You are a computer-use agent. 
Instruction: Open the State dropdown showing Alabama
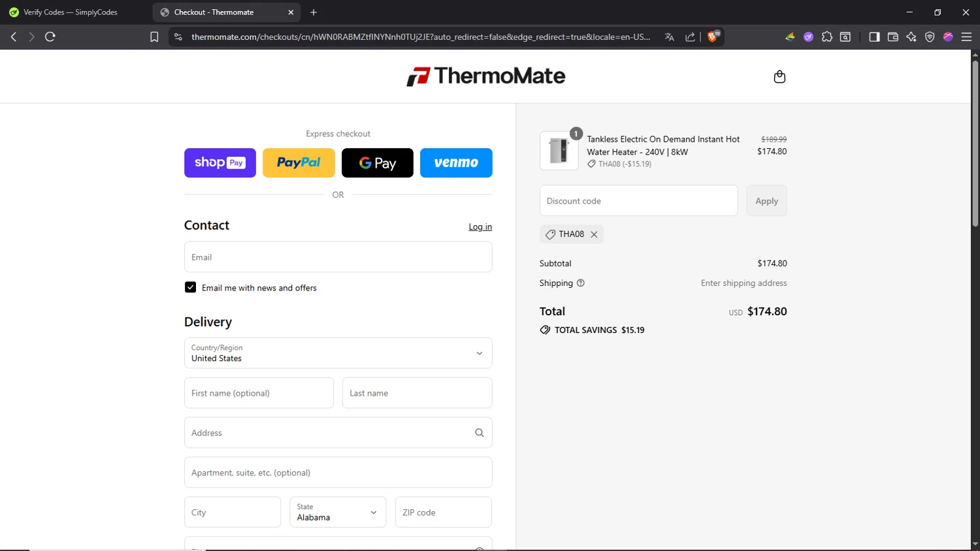338,512
